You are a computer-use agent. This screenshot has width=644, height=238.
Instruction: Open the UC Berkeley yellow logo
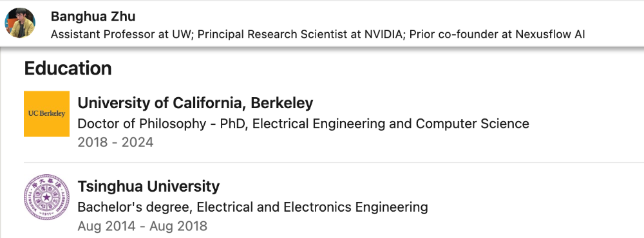[x=47, y=114]
